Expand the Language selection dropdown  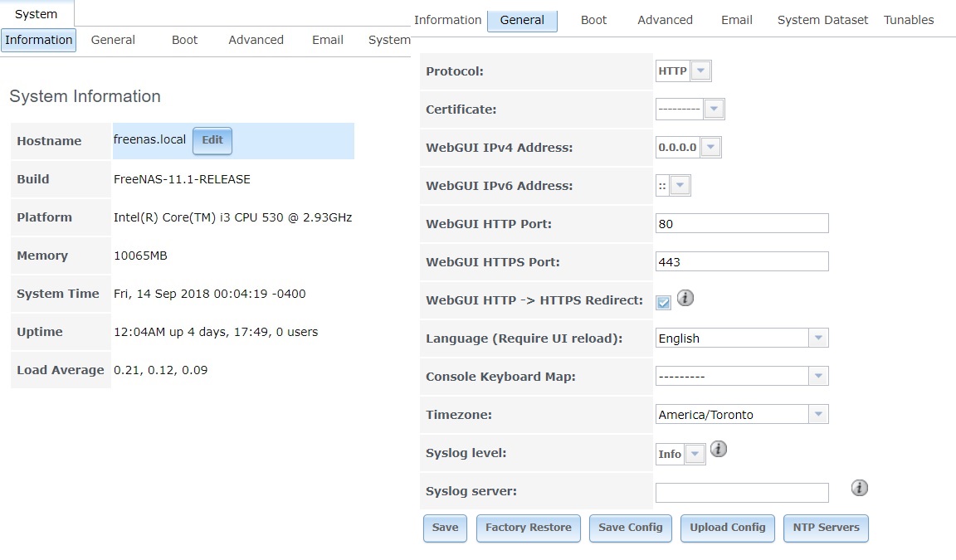click(x=818, y=338)
